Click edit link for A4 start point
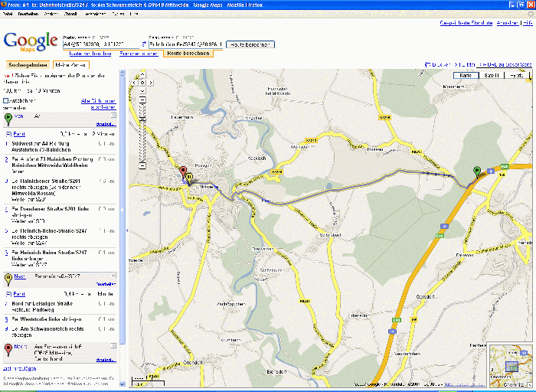536x392 pixels. [x=106, y=124]
